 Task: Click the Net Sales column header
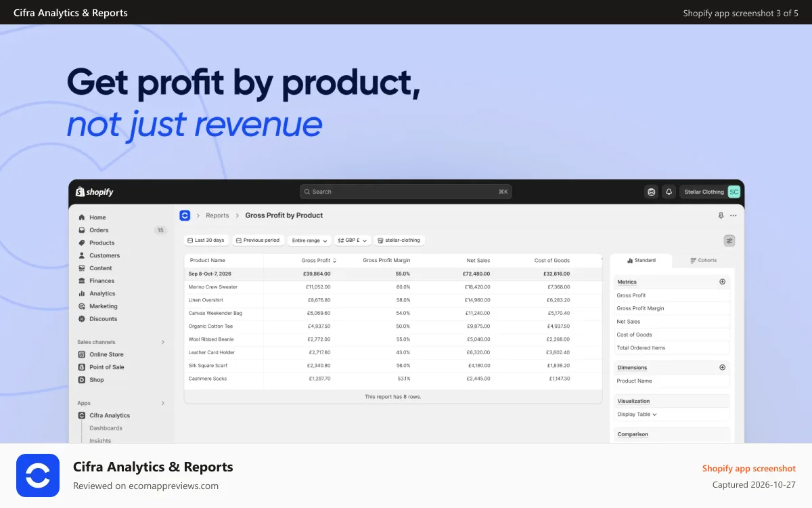click(x=478, y=260)
